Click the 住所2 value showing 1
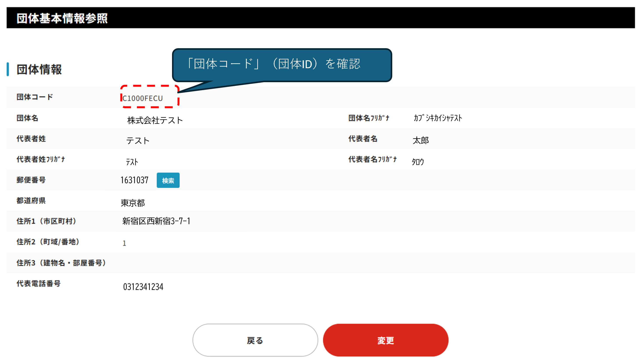The height and width of the screenshot is (364, 639). (124, 243)
